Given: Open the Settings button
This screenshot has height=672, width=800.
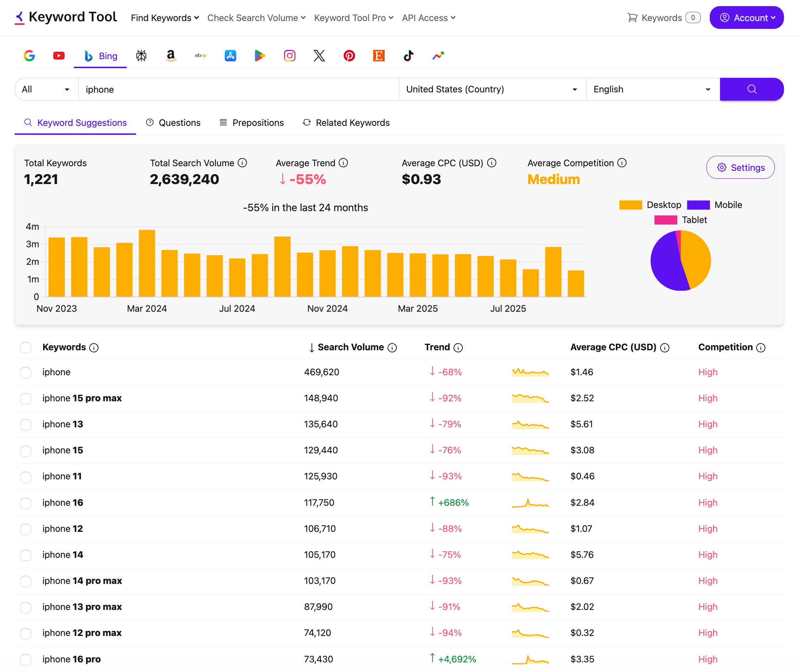Looking at the screenshot, I should pyautogui.click(x=740, y=167).
